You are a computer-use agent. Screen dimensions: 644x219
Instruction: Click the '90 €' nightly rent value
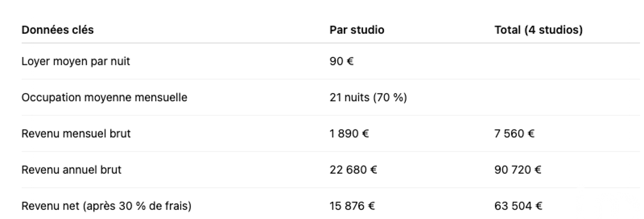pyautogui.click(x=341, y=62)
